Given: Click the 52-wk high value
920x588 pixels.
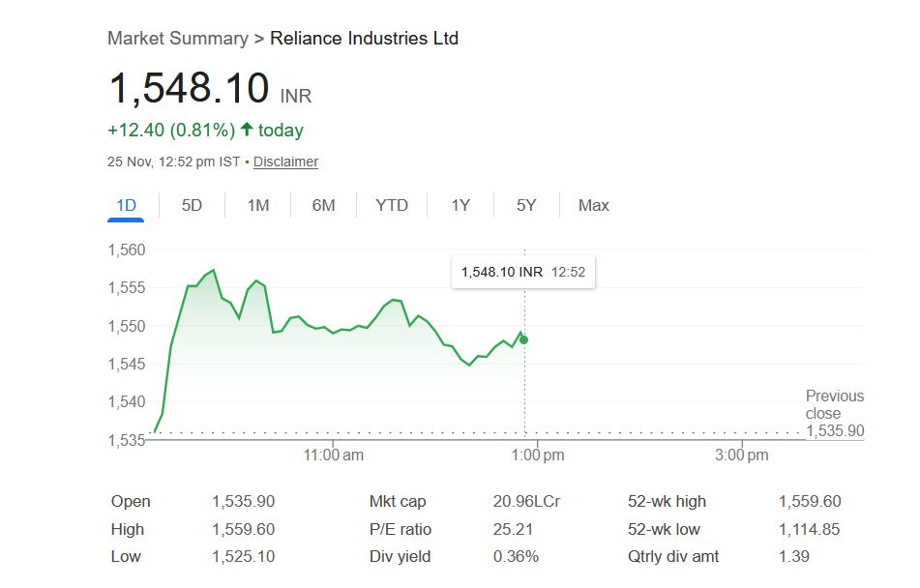Looking at the screenshot, I should [810, 501].
